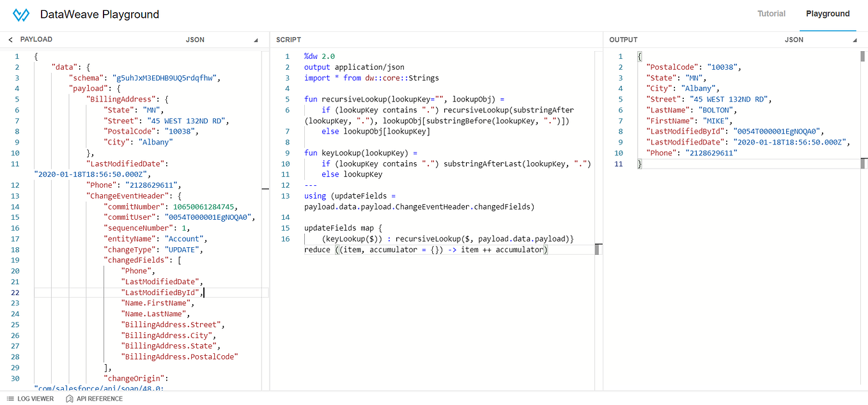Screen dimensions: 868x405
Task: Click the DataWeave Playground title
Action: (99, 14)
